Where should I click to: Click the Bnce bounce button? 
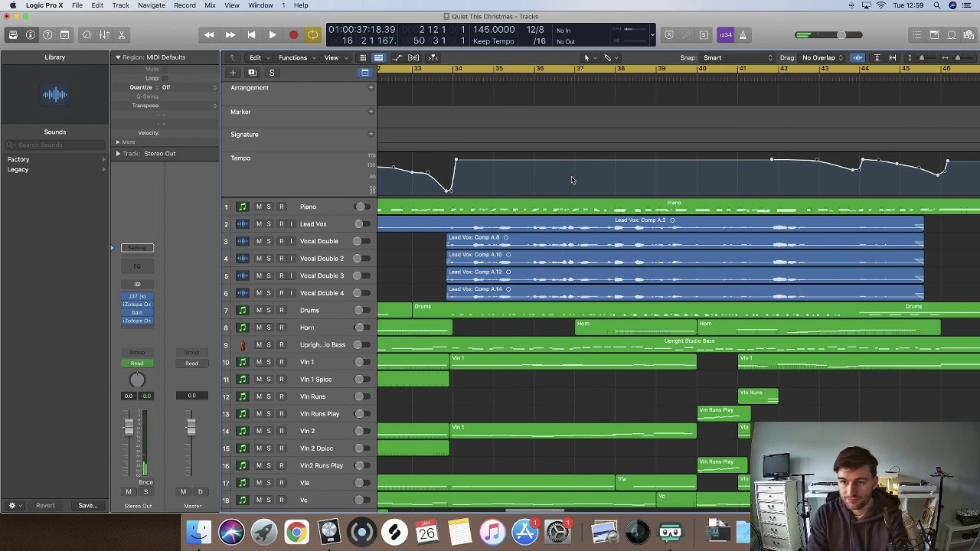145,482
